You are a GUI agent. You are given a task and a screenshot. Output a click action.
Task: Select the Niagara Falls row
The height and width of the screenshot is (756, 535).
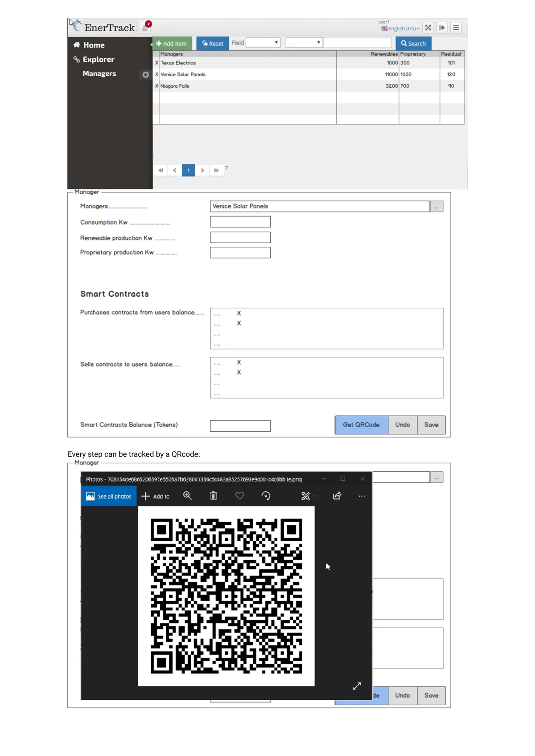309,86
